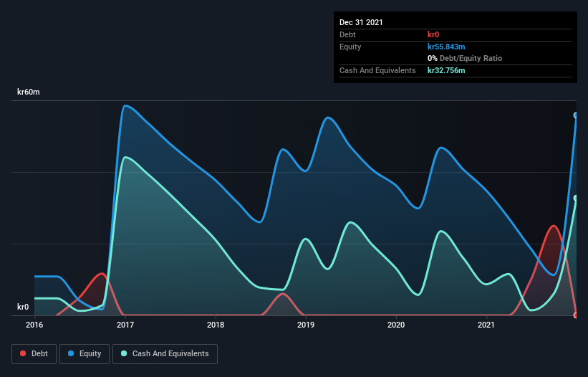588x377 pixels.
Task: Click the 2016 x-axis label
Action: click(34, 325)
